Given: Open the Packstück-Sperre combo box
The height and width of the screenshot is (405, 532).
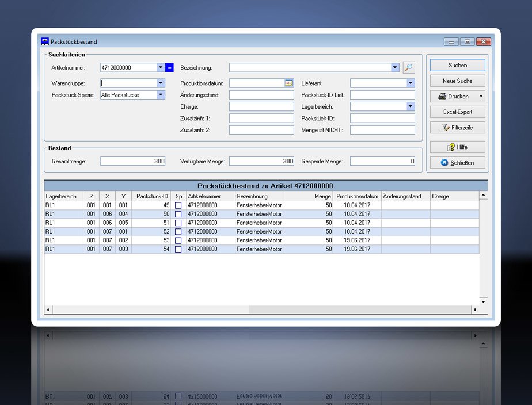Looking at the screenshot, I should [161, 95].
